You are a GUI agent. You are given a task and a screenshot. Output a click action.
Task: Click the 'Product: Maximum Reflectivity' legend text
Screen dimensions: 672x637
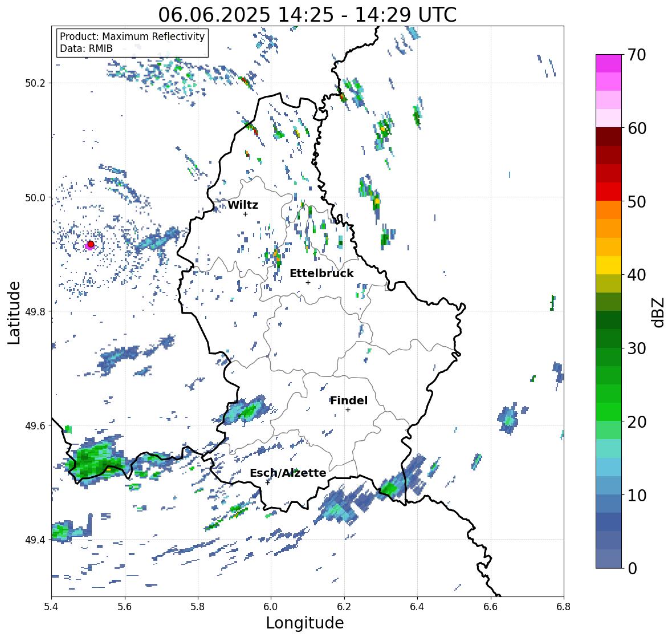click(132, 36)
